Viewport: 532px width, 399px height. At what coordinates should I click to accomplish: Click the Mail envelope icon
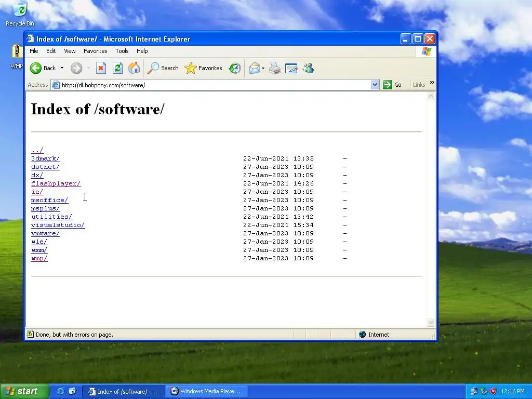pyautogui.click(x=254, y=68)
